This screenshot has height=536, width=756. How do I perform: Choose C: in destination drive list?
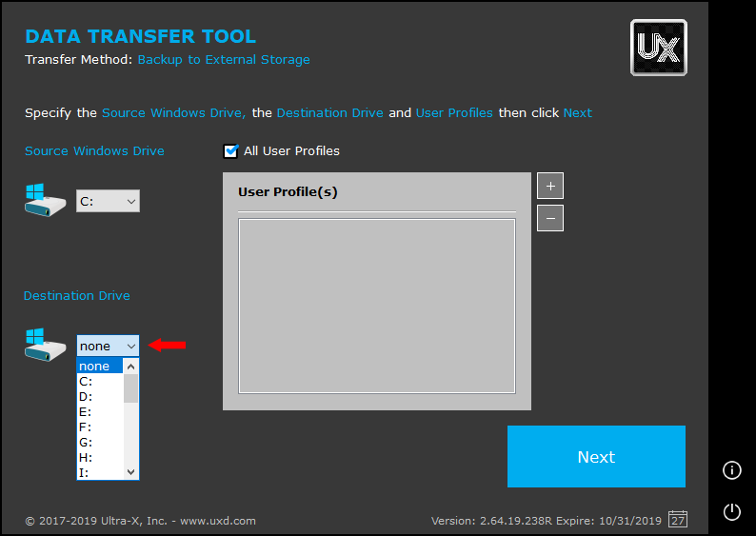click(x=100, y=381)
